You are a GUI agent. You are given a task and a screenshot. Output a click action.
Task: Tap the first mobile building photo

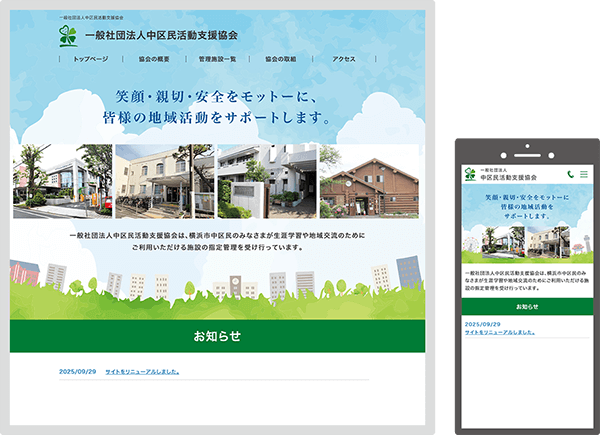pyautogui.click(x=503, y=242)
